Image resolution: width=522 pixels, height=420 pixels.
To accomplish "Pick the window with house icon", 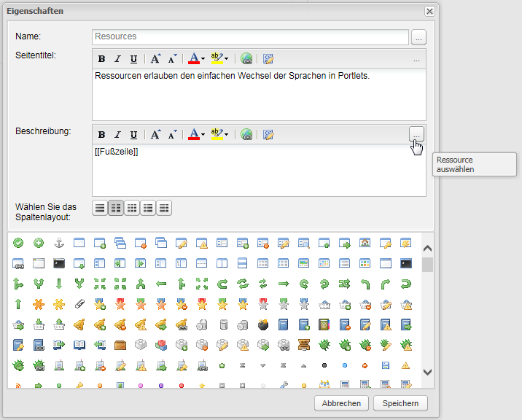I will point(365,243).
